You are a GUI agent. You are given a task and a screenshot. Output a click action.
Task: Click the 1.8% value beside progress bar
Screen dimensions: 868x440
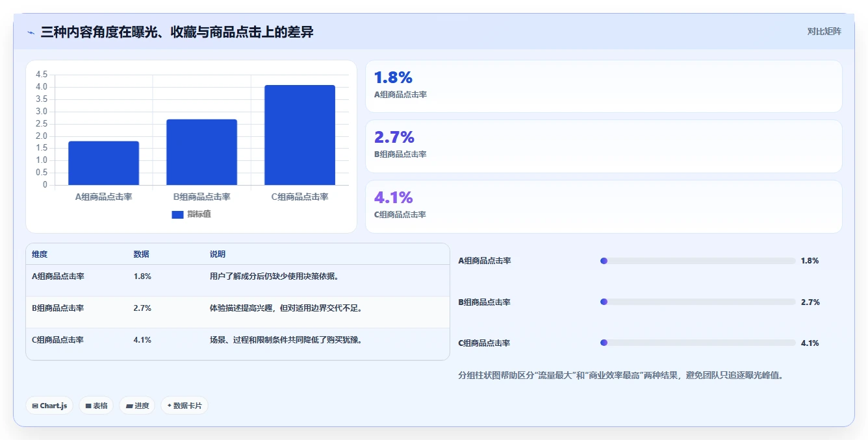click(x=810, y=261)
